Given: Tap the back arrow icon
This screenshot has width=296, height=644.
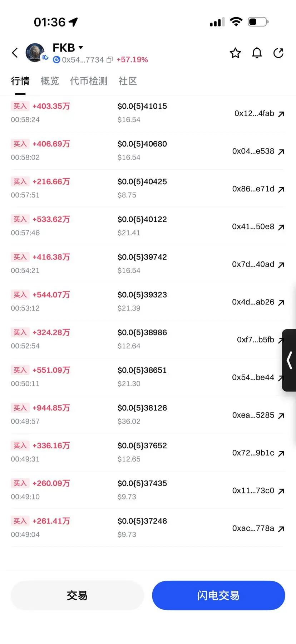Looking at the screenshot, I should pyautogui.click(x=15, y=53).
